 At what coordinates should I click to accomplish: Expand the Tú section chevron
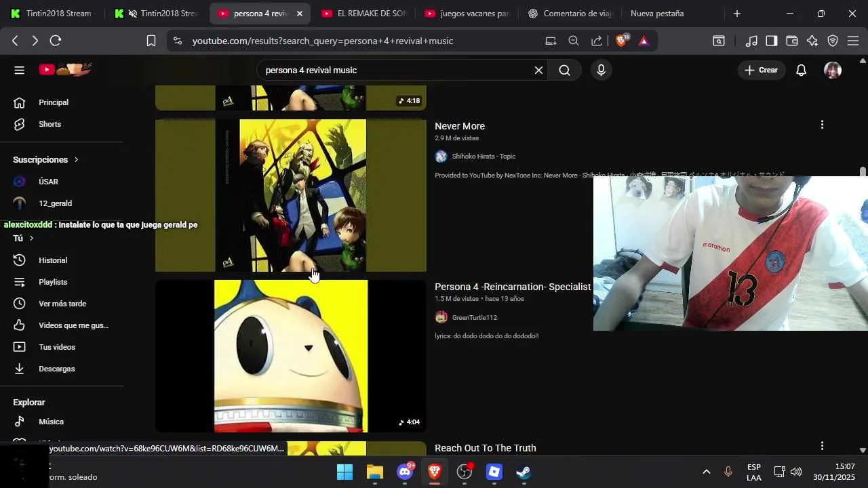pyautogui.click(x=31, y=239)
